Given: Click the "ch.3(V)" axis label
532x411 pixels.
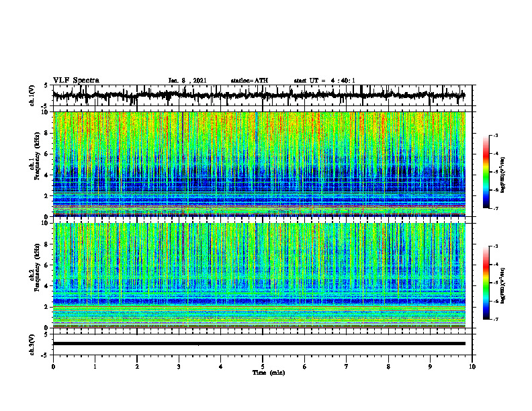Looking at the screenshot, I should (32, 345).
